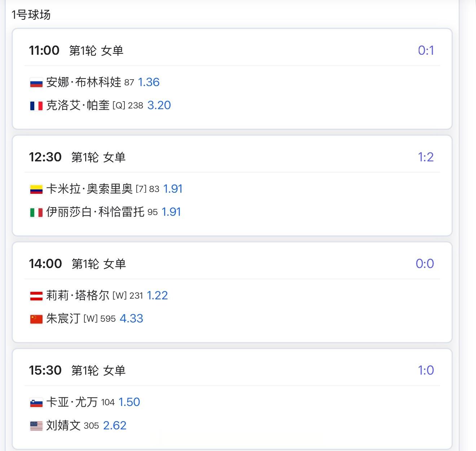Click the Italian flag beside 伊丽莎白·科恰雷托

tap(36, 213)
